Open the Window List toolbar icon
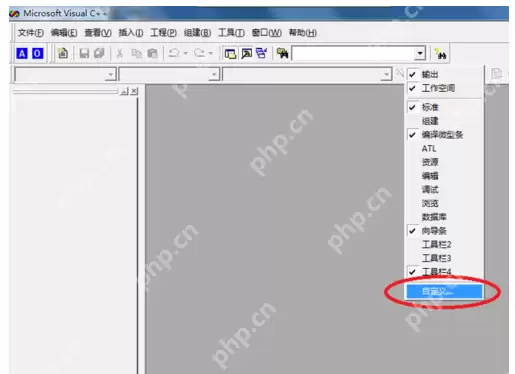Screen dimensions: 515x374 point(262,53)
